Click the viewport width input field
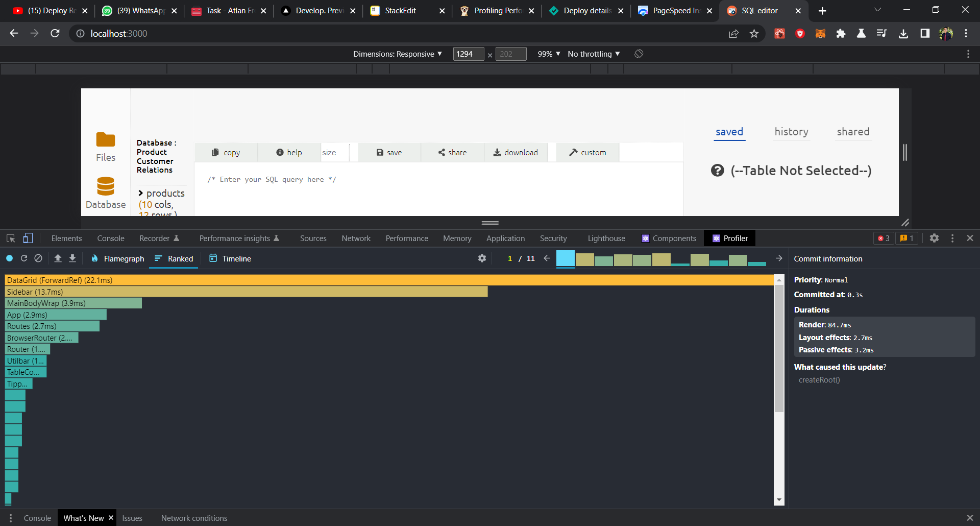Image resolution: width=980 pixels, height=526 pixels. [x=468, y=54]
